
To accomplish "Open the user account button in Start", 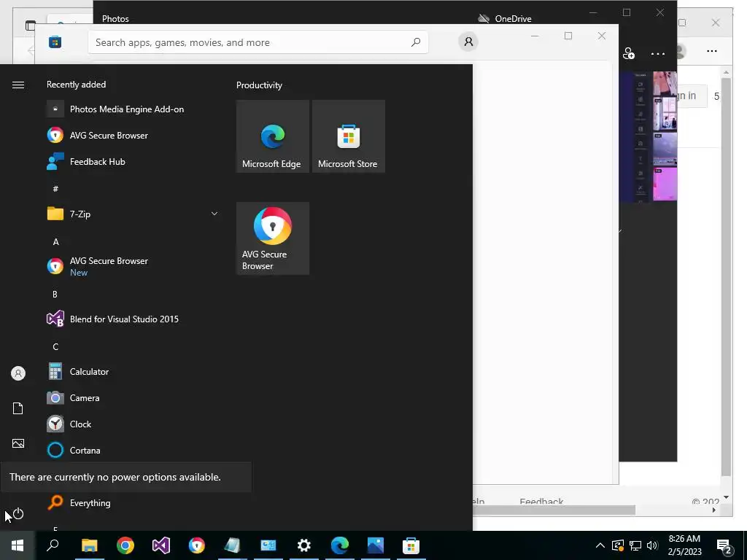I will pos(18,373).
